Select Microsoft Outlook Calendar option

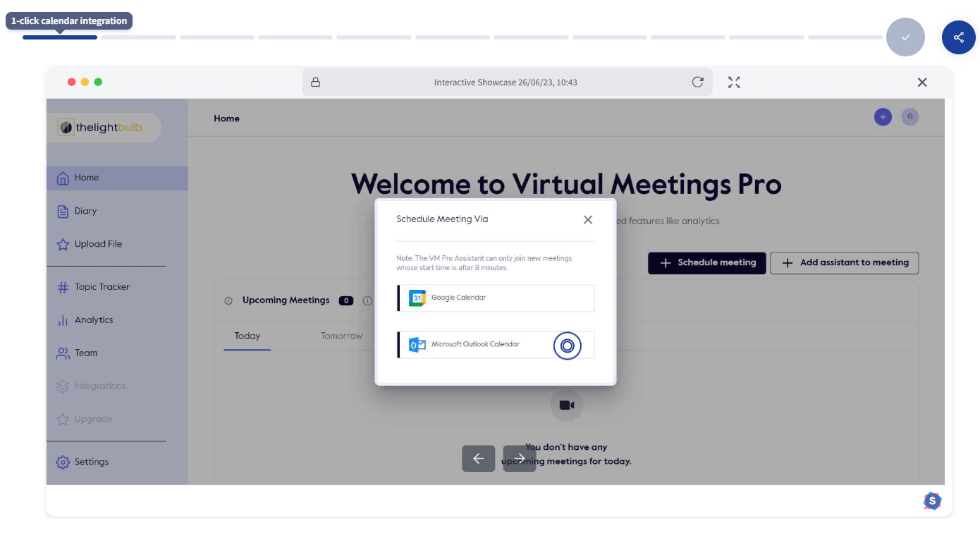[x=496, y=345]
